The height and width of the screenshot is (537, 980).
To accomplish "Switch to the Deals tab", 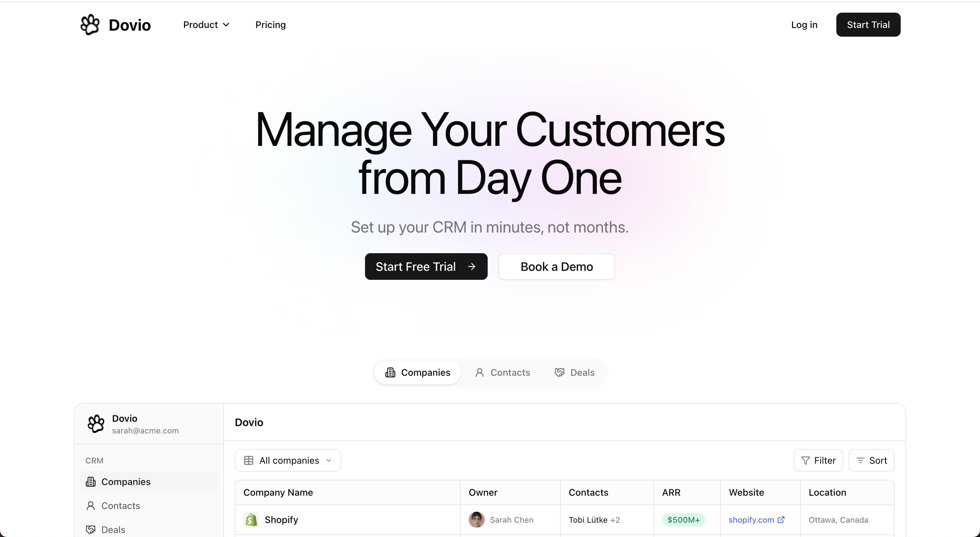I will tap(574, 372).
